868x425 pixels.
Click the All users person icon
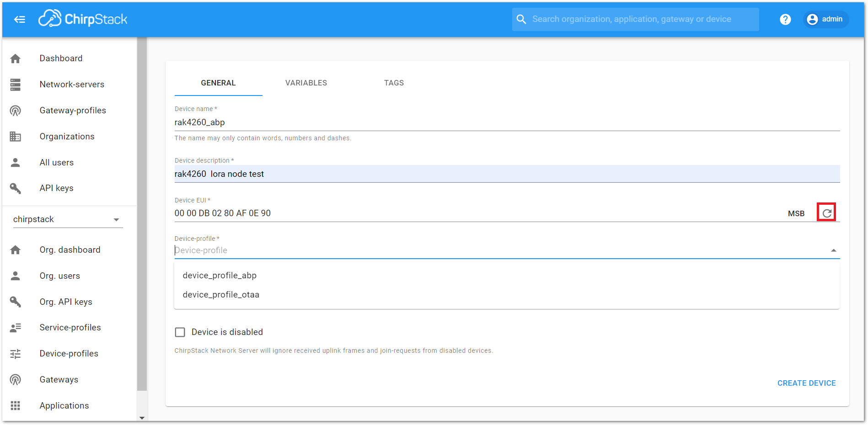click(16, 163)
